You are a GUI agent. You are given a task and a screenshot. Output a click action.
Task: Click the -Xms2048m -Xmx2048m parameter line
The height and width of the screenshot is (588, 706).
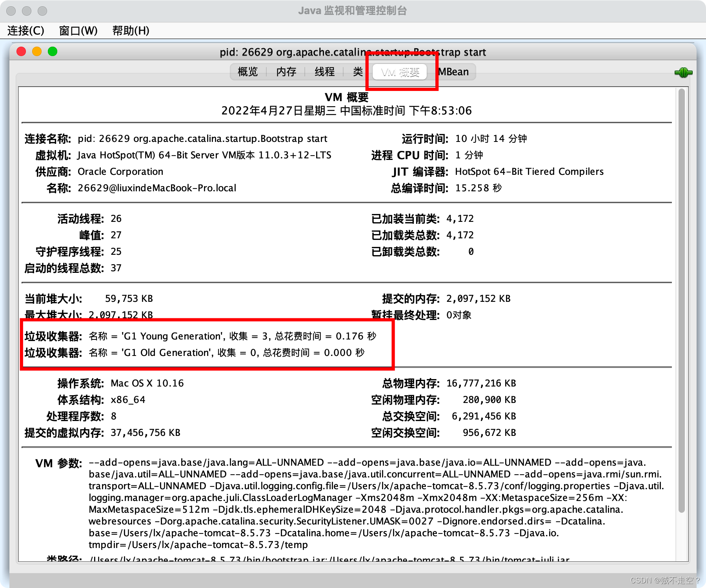pos(358,498)
